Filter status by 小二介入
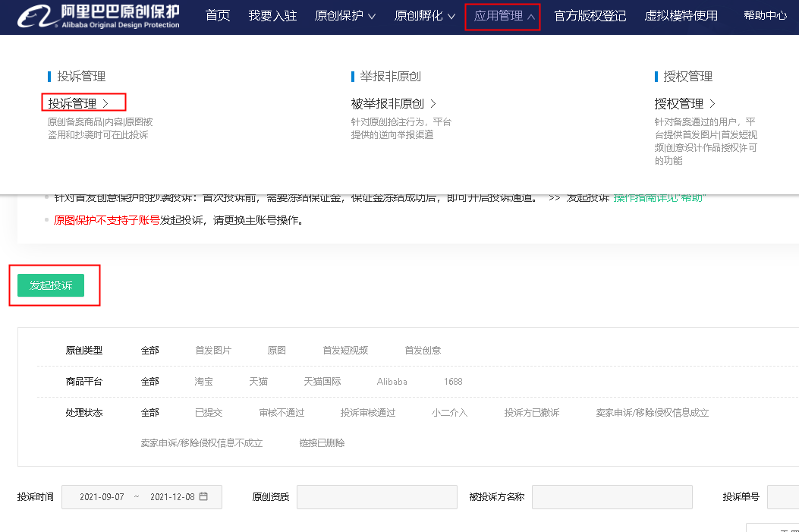The image size is (799, 532). click(449, 413)
